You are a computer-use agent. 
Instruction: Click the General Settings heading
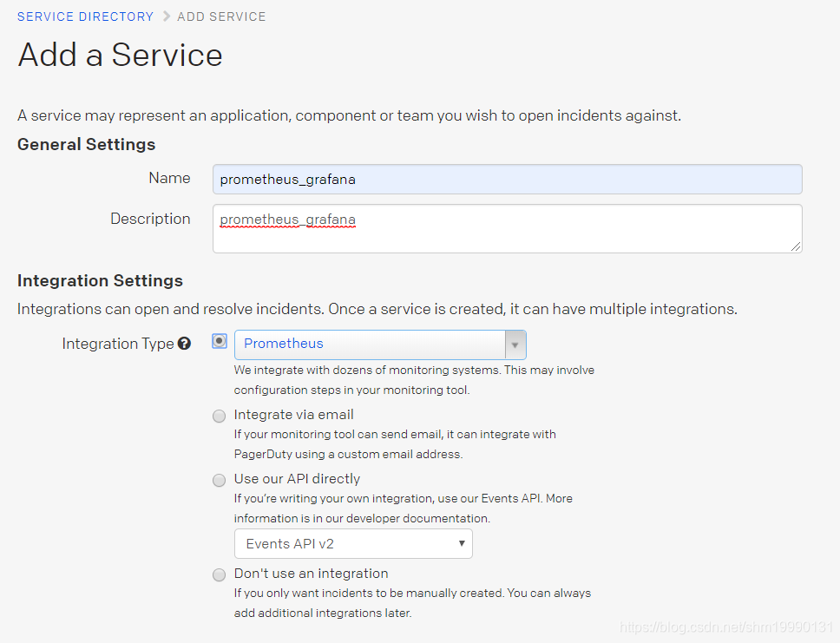[x=86, y=145]
